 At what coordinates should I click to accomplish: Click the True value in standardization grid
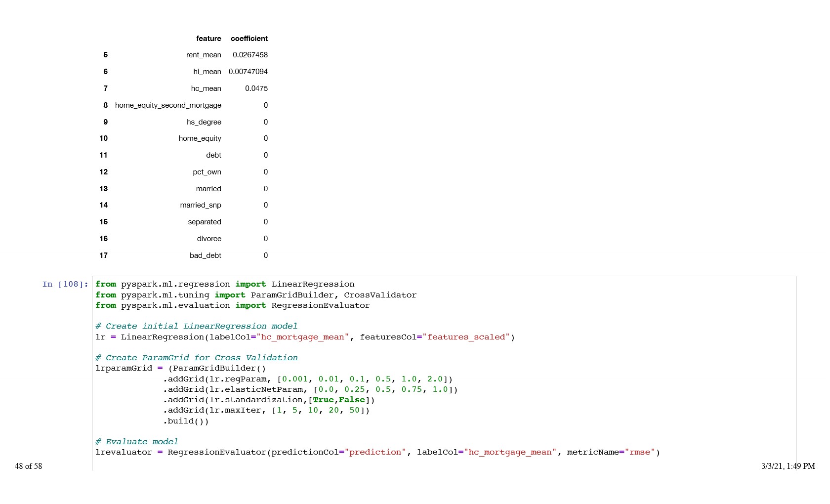[x=323, y=400]
